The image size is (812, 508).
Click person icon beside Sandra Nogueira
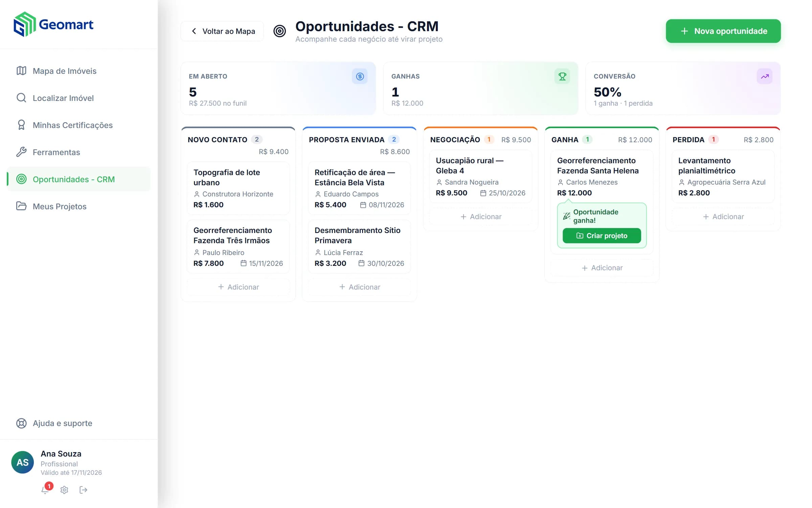tap(439, 183)
